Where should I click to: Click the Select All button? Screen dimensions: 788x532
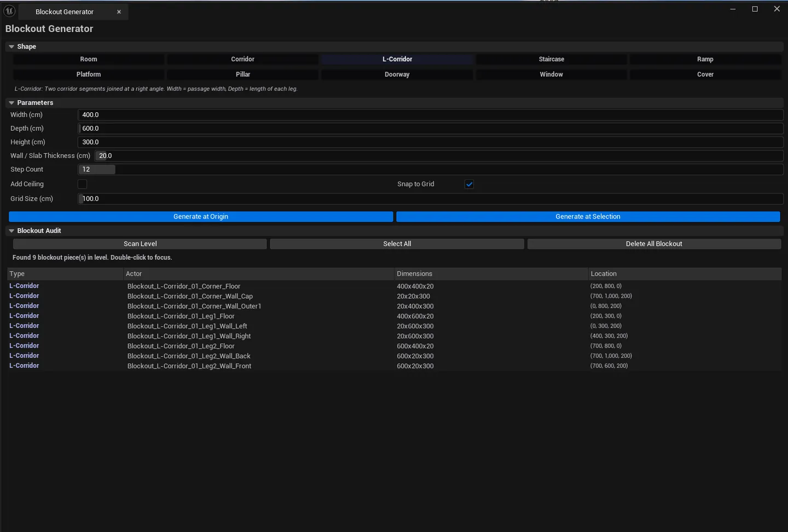point(397,244)
